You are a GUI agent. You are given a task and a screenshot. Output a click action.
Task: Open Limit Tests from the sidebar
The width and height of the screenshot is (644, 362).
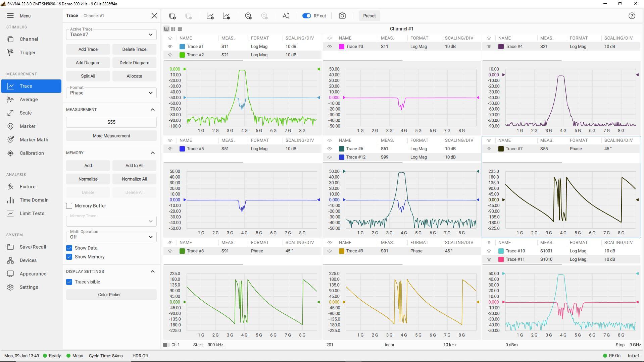(x=32, y=213)
